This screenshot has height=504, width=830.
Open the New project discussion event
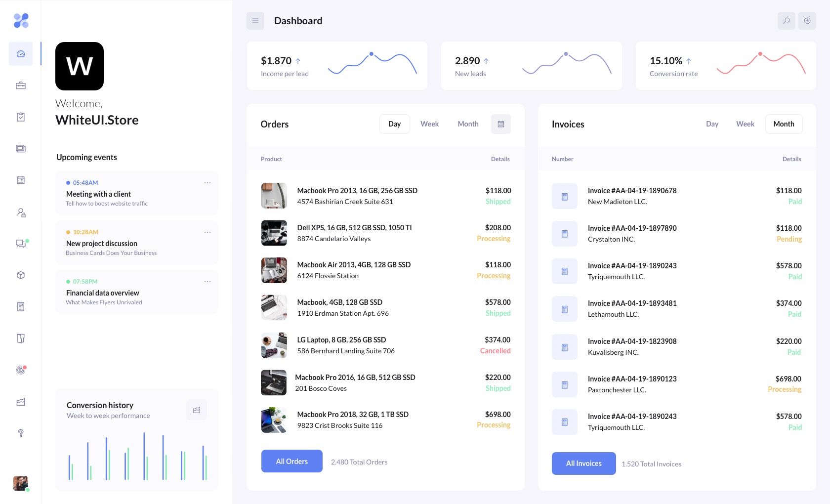137,243
